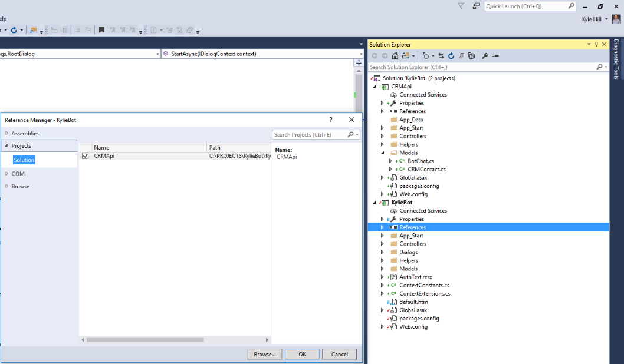Close the Reference Manager dialog
The width and height of the screenshot is (624, 364).
click(x=352, y=119)
